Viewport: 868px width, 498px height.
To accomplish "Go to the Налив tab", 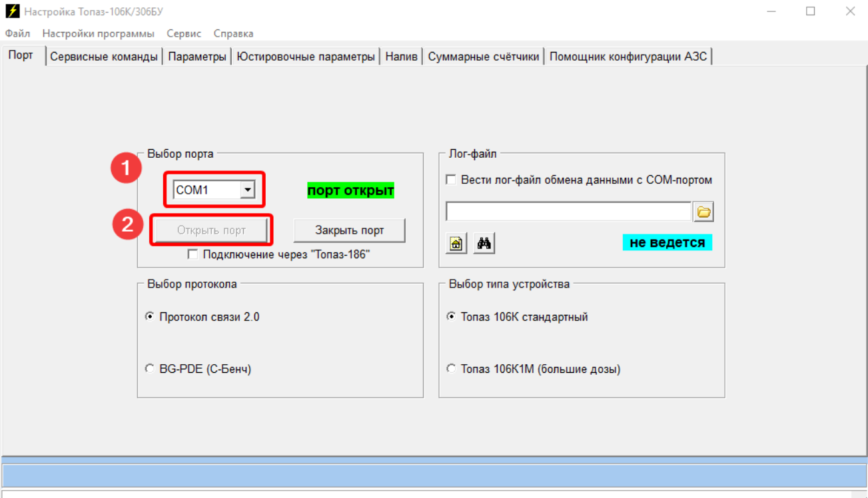I will 401,57.
